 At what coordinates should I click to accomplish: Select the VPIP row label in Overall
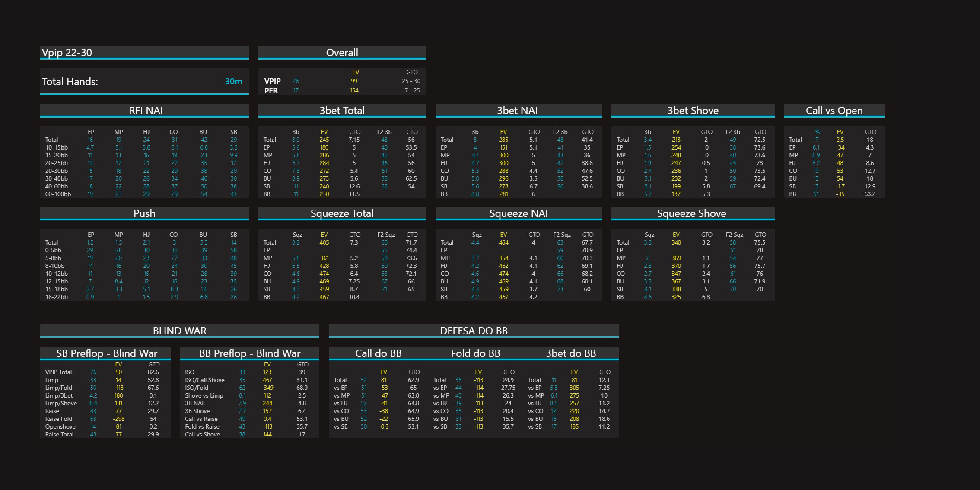pyautogui.click(x=273, y=81)
